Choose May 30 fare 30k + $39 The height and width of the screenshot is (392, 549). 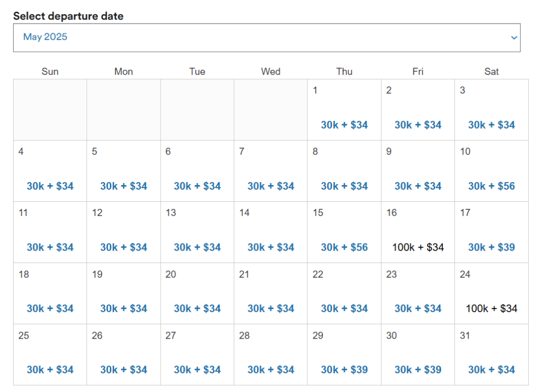418,355
